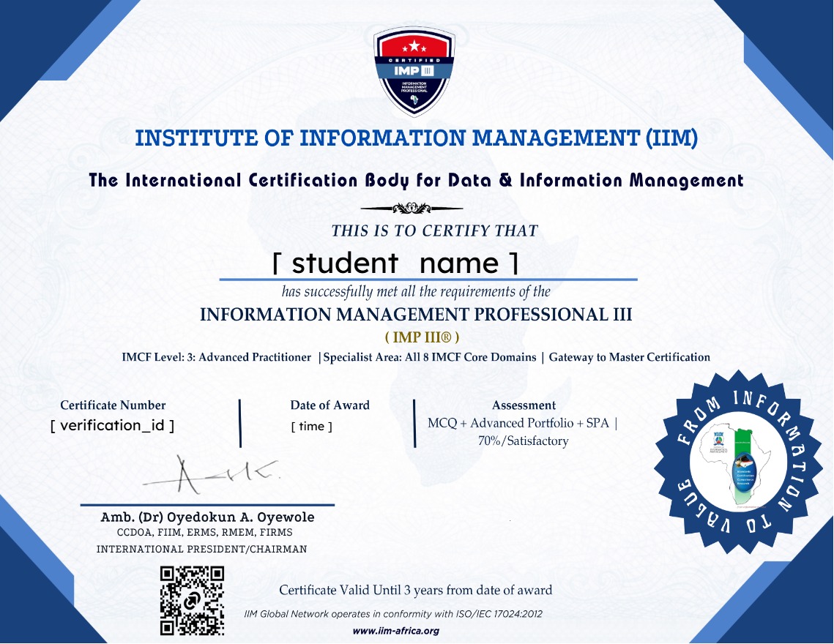This screenshot has height=644, width=834.
Task: Click 'has successfully met all the requirements' line
Action: 416,291
